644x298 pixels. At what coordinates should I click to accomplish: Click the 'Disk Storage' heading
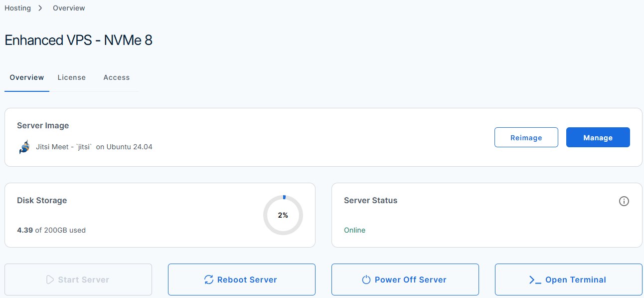tap(42, 200)
